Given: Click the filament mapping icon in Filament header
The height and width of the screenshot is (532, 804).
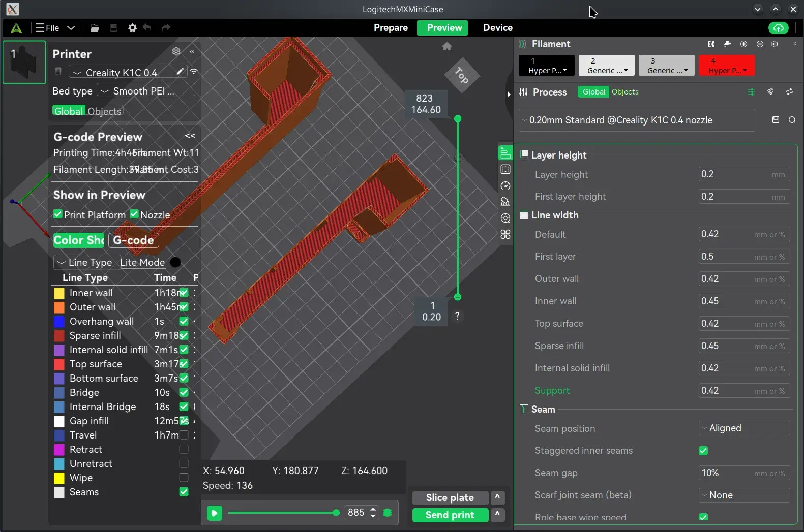Looking at the screenshot, I should tap(711, 44).
